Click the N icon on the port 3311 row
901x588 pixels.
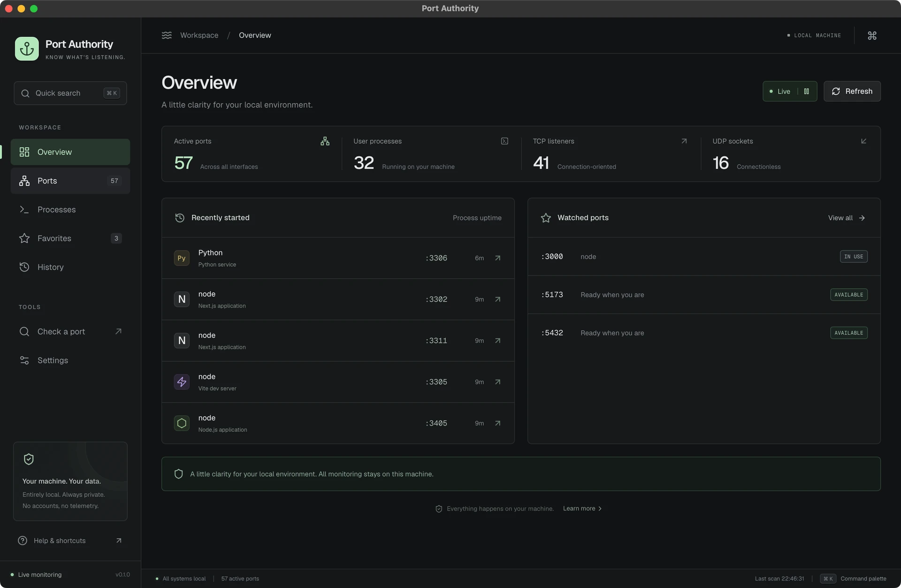coord(182,341)
